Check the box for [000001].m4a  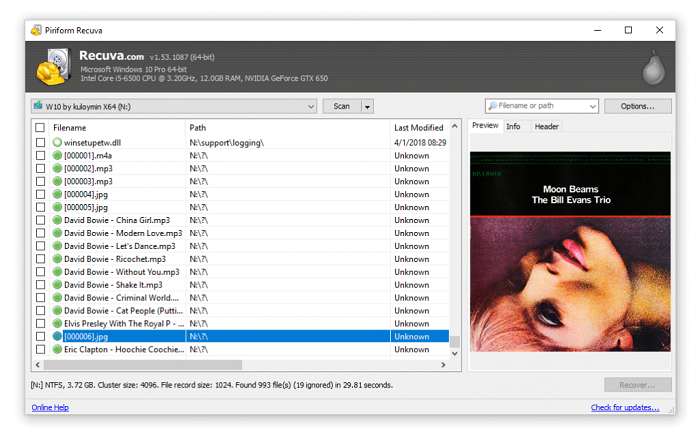click(x=40, y=155)
